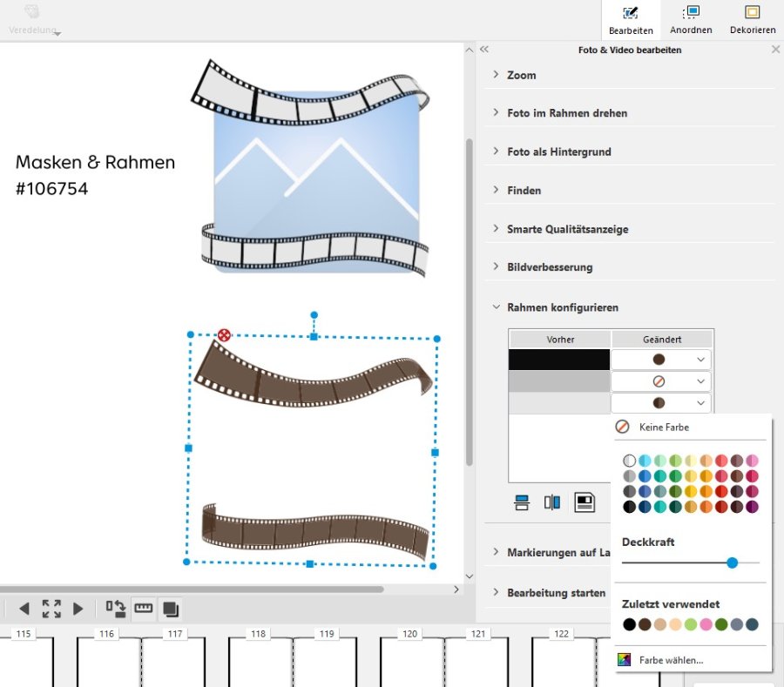Screen dimensions: 784x687
Task: Go to next page with right arrow
Action: tap(78, 609)
